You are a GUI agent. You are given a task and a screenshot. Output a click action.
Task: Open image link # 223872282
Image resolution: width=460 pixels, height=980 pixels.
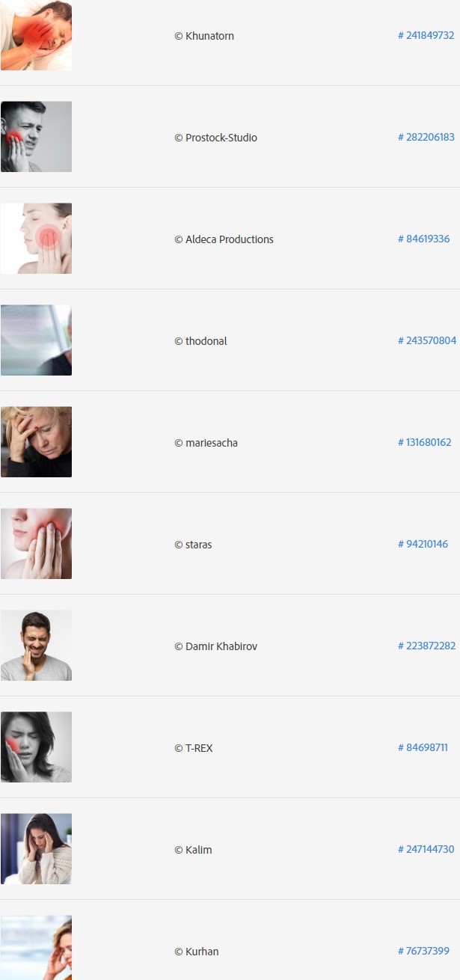click(426, 646)
